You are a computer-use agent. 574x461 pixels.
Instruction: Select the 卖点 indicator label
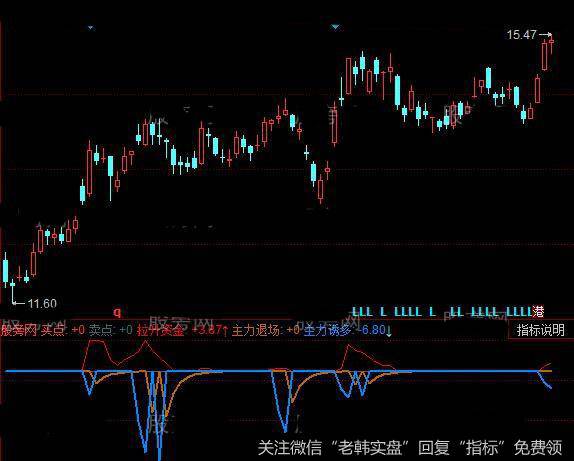click(101, 330)
